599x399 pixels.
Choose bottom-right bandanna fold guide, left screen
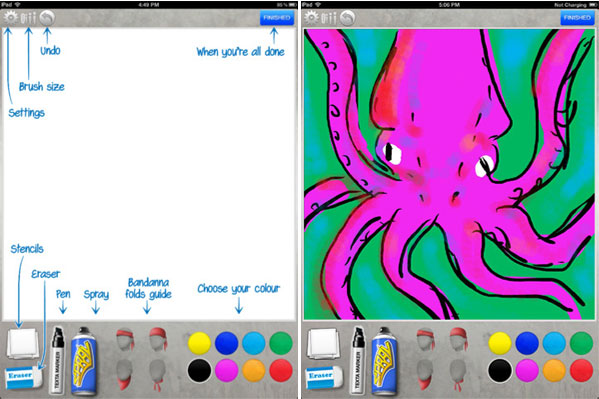[x=157, y=375]
